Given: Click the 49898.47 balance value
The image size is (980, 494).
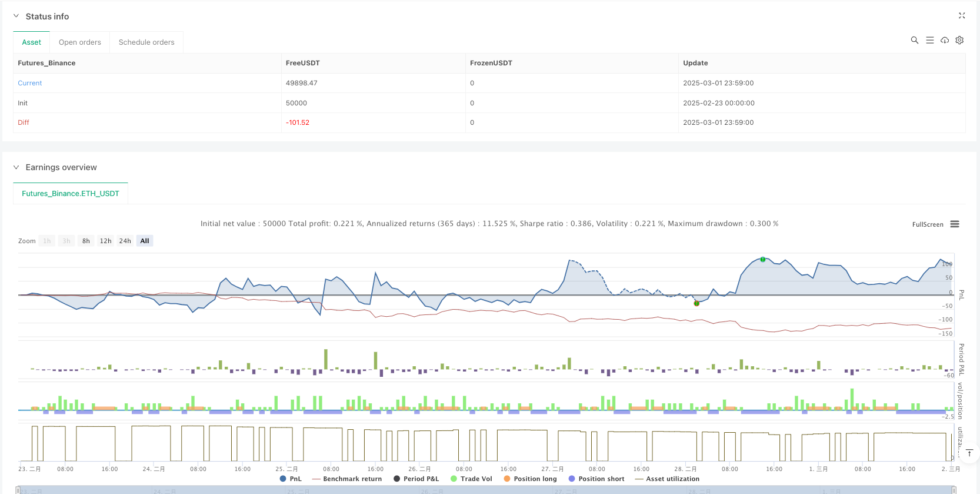Looking at the screenshot, I should 302,83.
